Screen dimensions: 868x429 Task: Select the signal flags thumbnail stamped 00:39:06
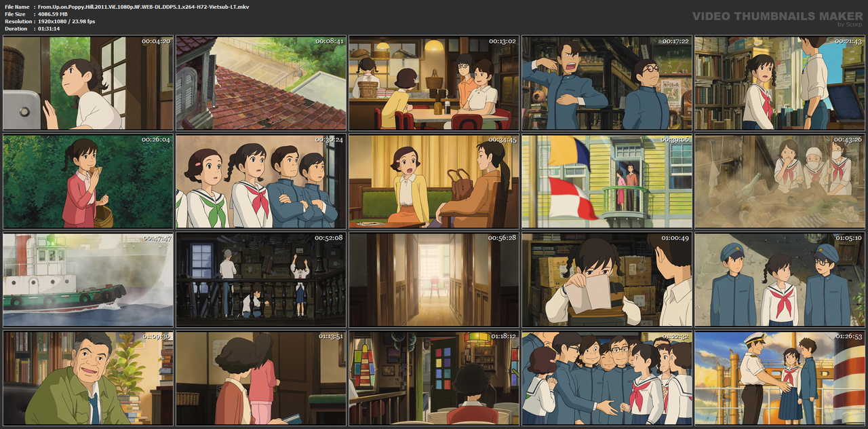(x=607, y=181)
